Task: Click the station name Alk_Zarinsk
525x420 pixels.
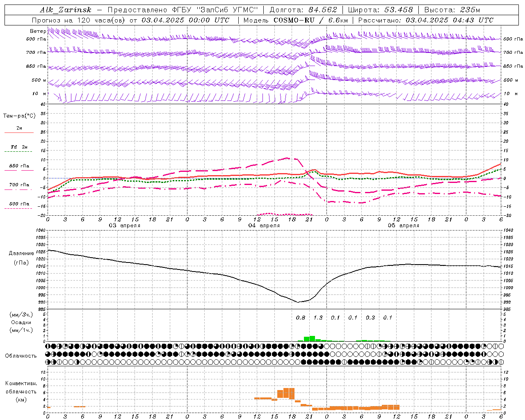Action: click(66, 10)
